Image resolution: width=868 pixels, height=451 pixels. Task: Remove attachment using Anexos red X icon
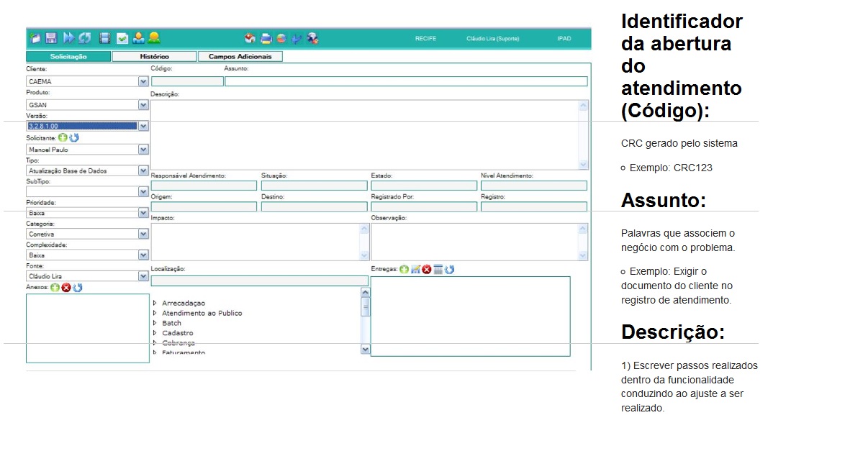pyautogui.click(x=66, y=288)
